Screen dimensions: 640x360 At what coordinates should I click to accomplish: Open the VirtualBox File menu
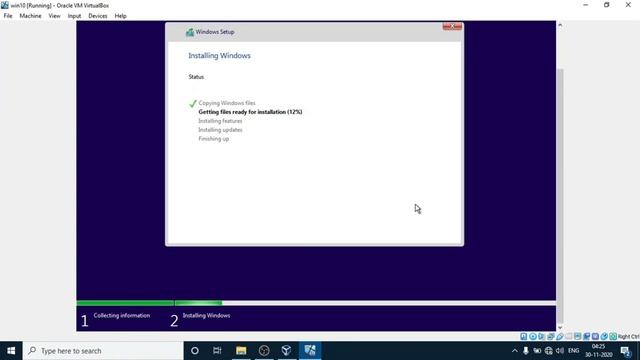(x=8, y=16)
